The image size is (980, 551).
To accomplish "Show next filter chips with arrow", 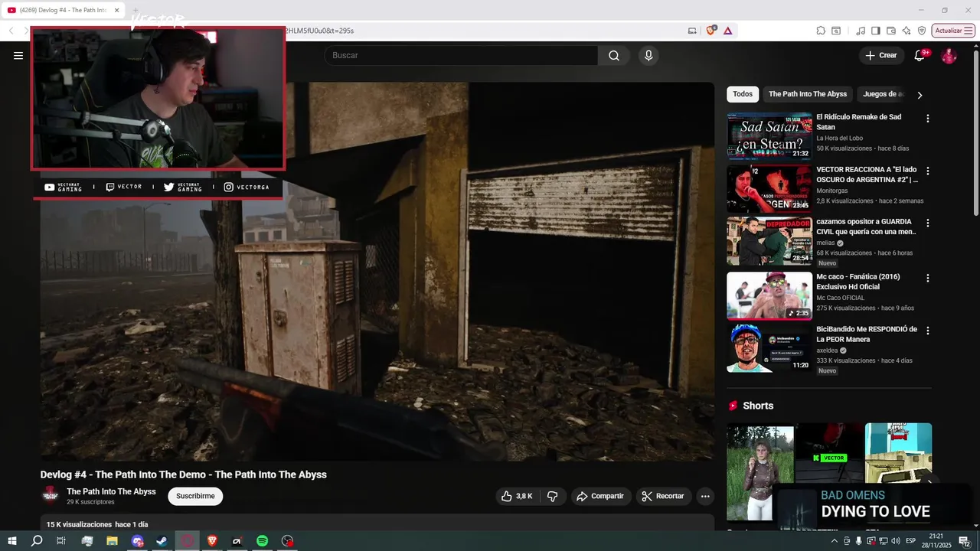I will [920, 95].
